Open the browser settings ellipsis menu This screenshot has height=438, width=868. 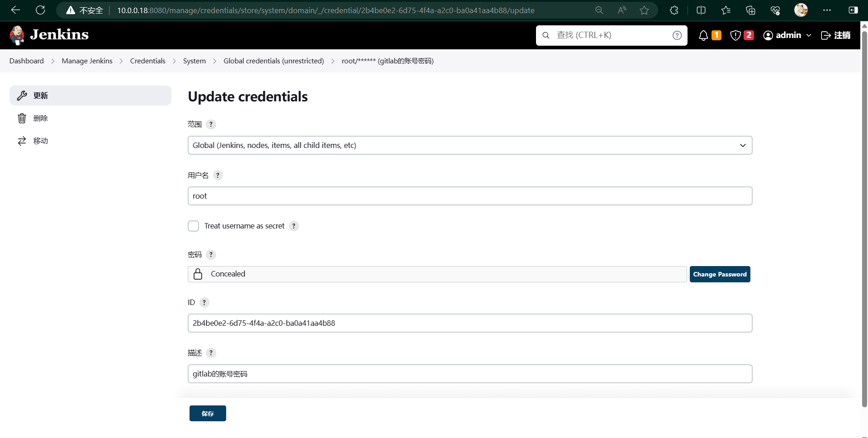click(827, 10)
